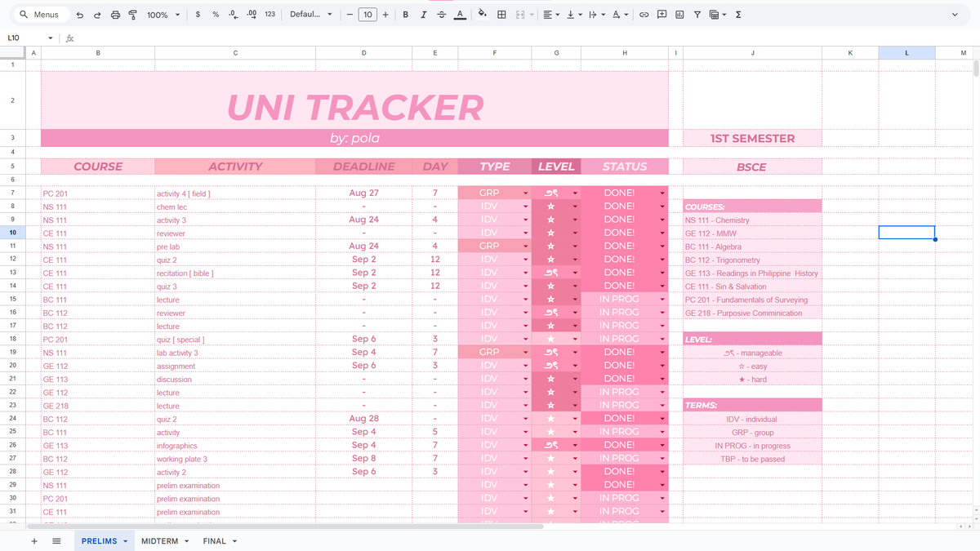The width and height of the screenshot is (980, 551).
Task: Click the '1ST SEMESTER' cell
Action: tap(752, 139)
